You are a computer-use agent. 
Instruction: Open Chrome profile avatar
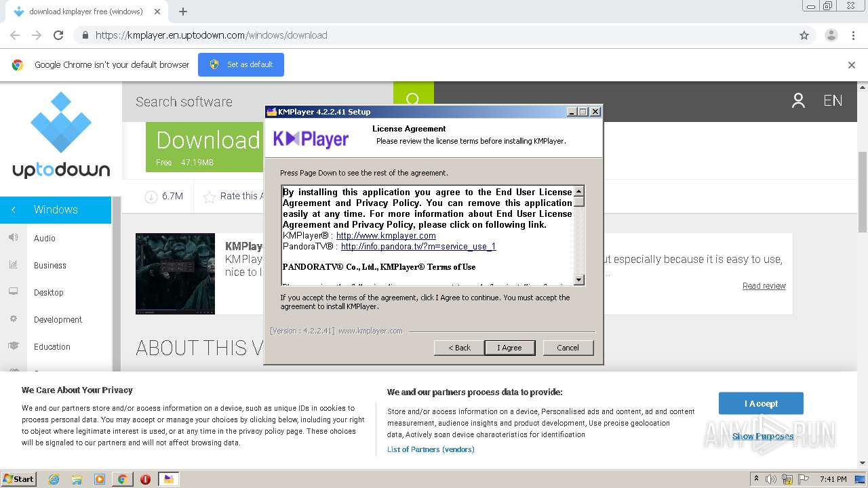click(x=831, y=35)
